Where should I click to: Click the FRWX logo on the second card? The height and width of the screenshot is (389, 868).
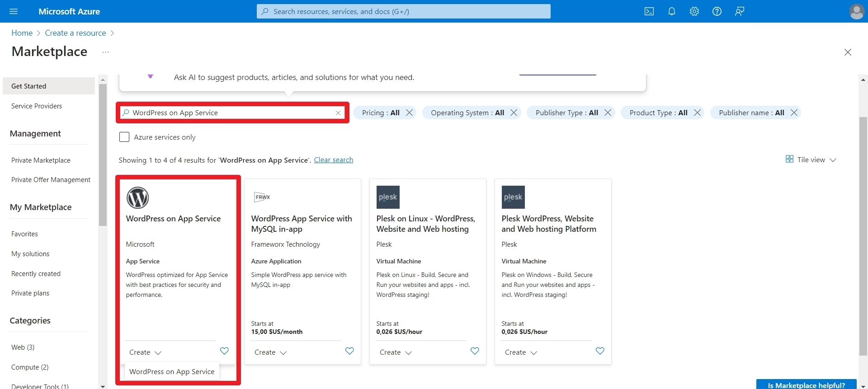[x=263, y=197]
